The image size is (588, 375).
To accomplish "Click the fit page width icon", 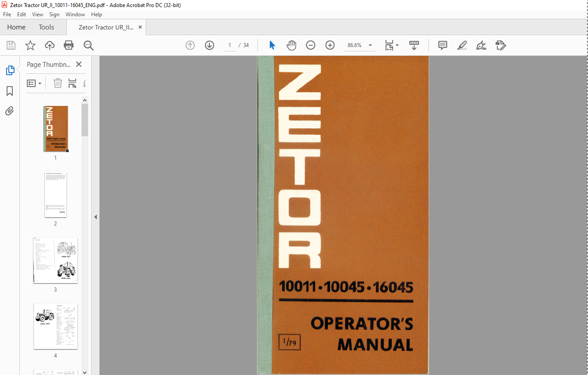I will click(389, 45).
